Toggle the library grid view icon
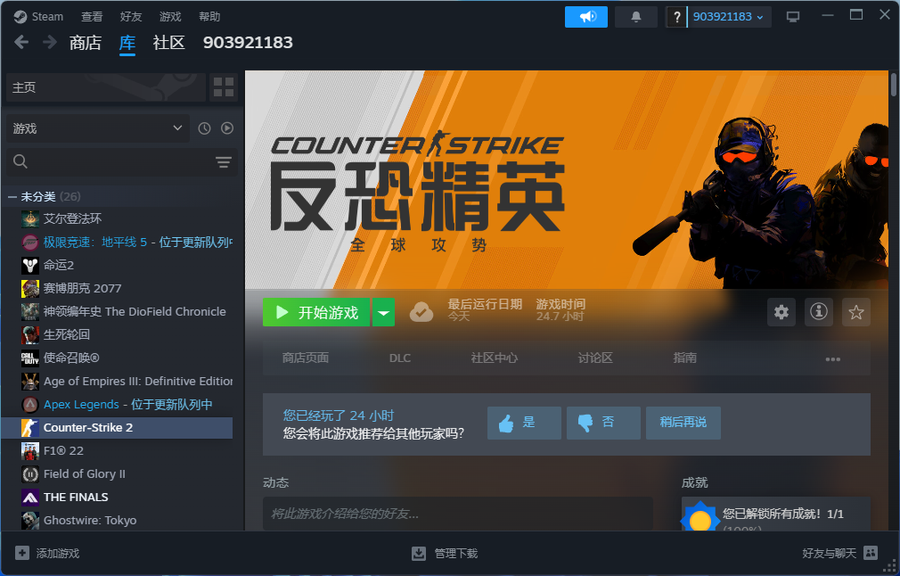The width and height of the screenshot is (900, 576). tap(223, 87)
